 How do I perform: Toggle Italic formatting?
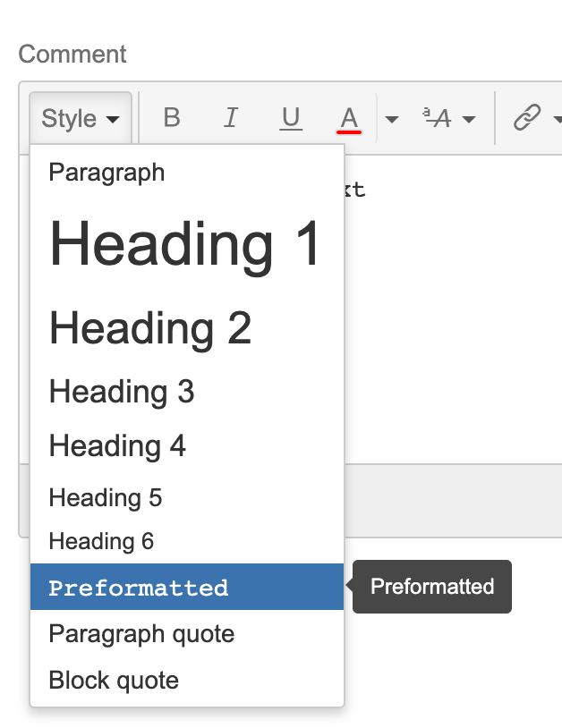pyautogui.click(x=231, y=118)
